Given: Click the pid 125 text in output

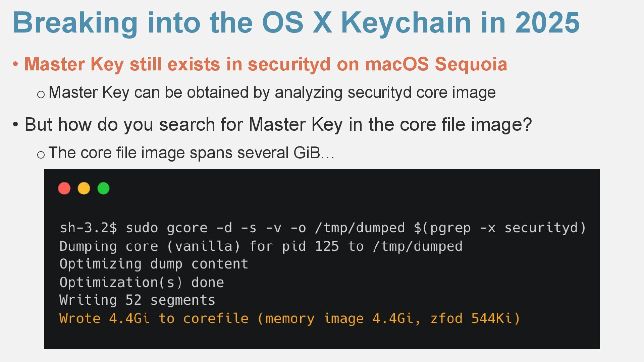Looking at the screenshot, I should [x=310, y=246].
